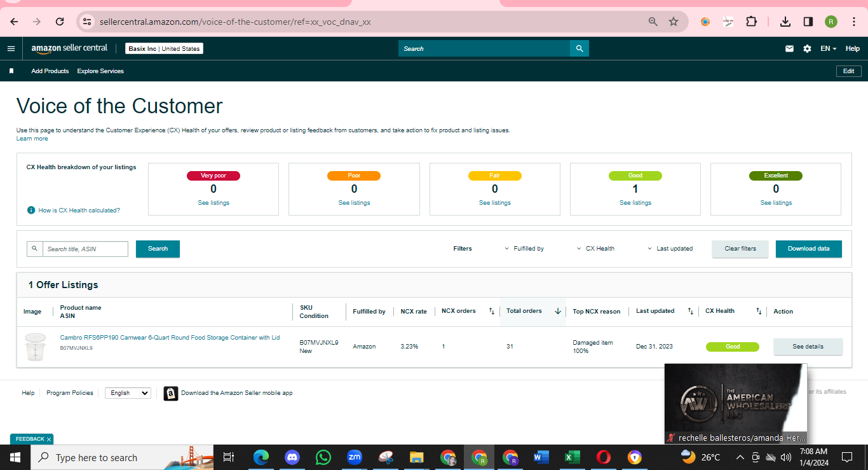The height and width of the screenshot is (470, 868).
Task: Click the teal Search button
Action: pyautogui.click(x=158, y=249)
